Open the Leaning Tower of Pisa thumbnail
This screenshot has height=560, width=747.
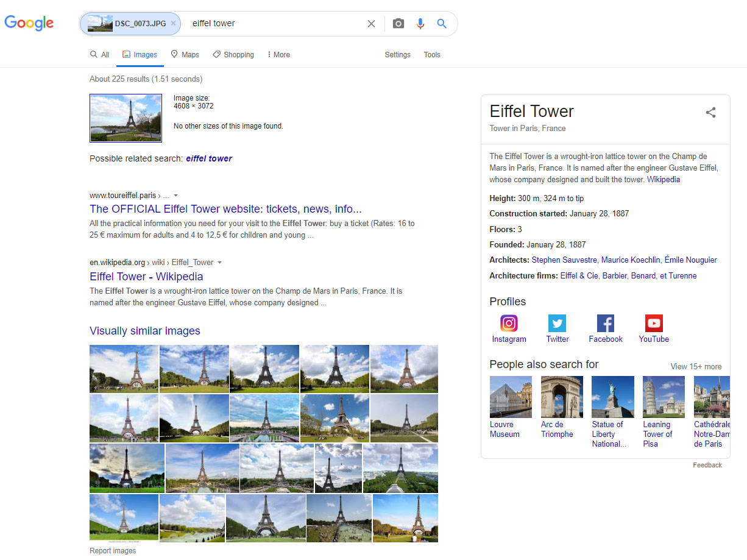click(x=664, y=397)
